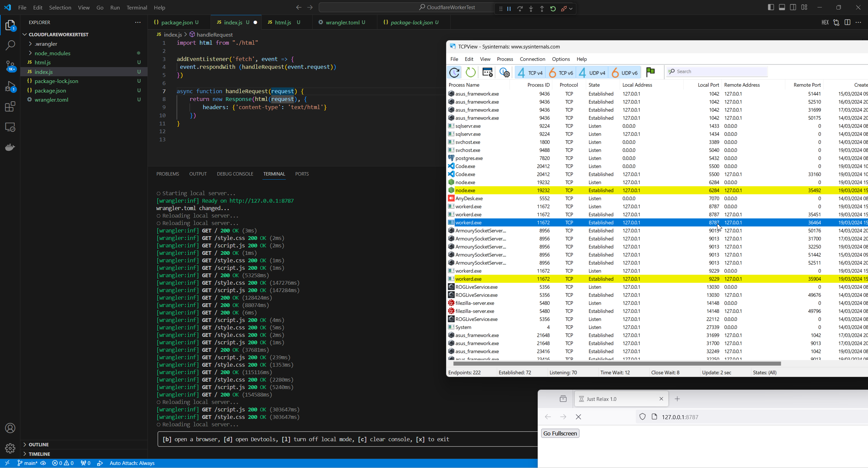868x468 pixels.
Task: Expand the node_modules folder
Action: pos(52,53)
